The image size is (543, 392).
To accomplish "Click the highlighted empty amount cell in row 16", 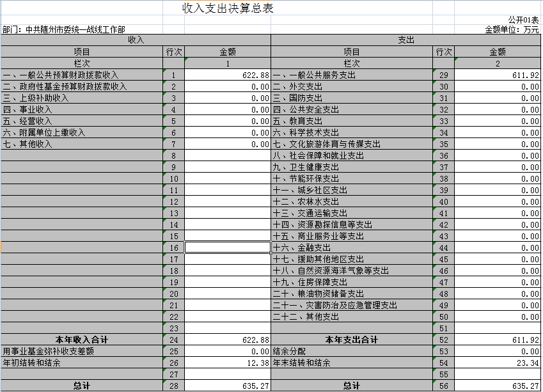I will pos(228,247).
